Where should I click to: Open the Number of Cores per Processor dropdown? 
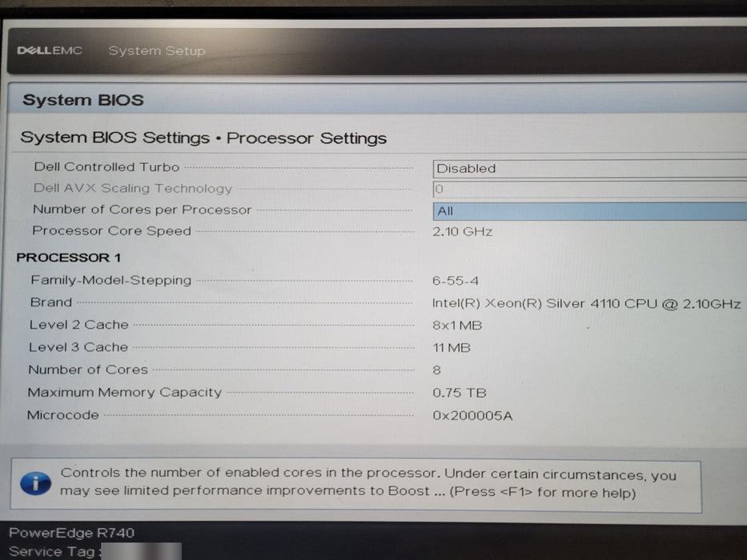point(590,211)
